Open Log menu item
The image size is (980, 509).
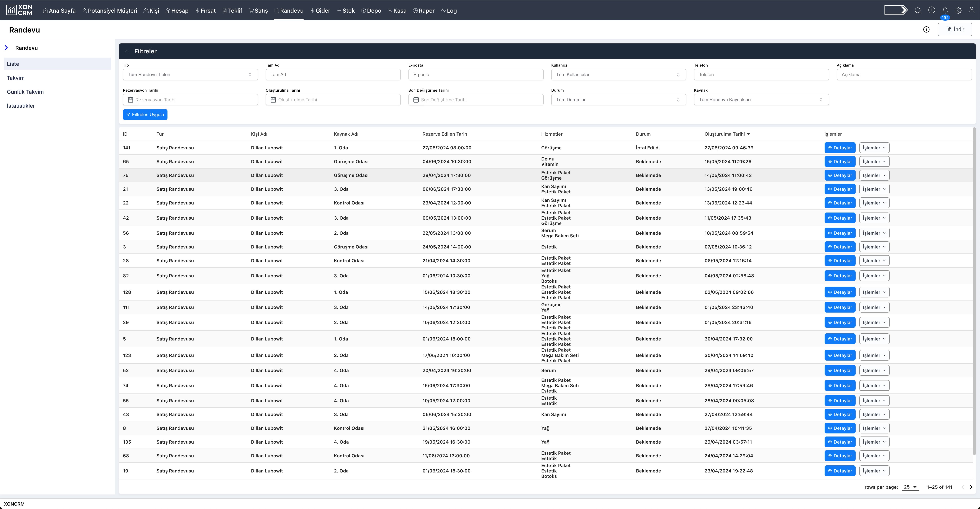448,11
